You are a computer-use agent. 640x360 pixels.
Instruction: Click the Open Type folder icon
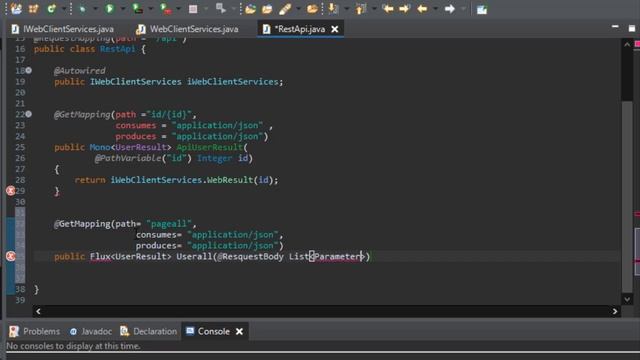click(x=250, y=9)
